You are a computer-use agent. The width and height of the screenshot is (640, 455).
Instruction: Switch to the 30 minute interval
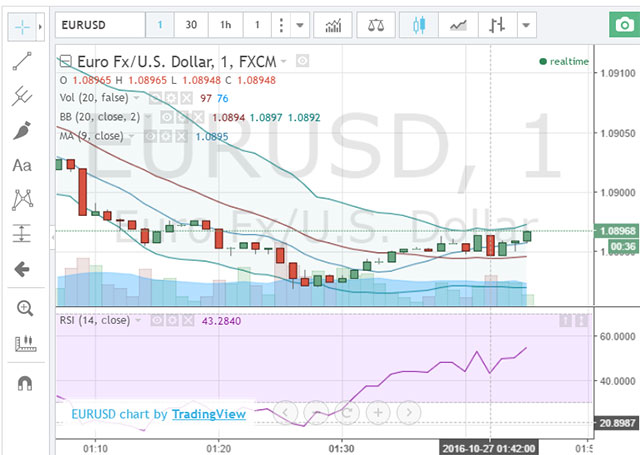point(191,25)
